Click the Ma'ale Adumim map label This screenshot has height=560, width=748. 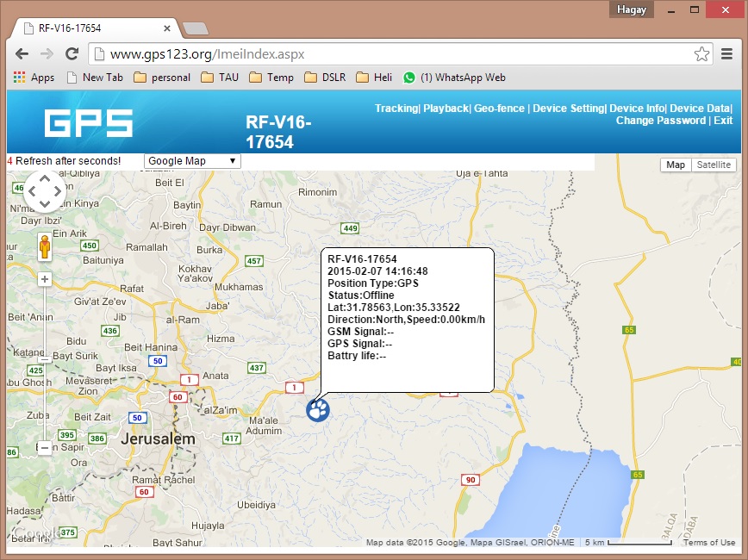point(264,426)
